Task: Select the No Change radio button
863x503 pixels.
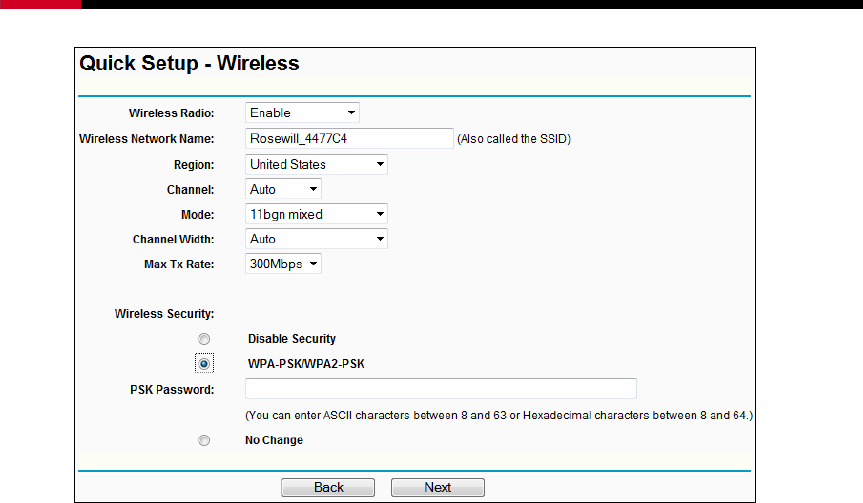Action: click(204, 440)
